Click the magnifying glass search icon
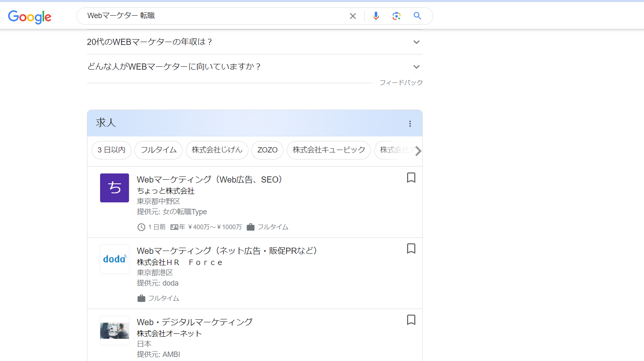 pos(417,16)
